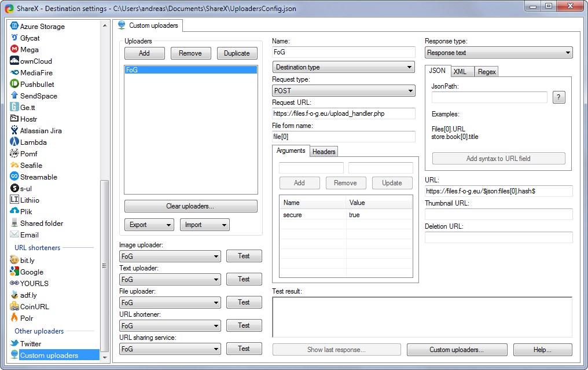Screen dimensions: 588x370
Task: Switch to the Regex response tab
Action: 487,72
